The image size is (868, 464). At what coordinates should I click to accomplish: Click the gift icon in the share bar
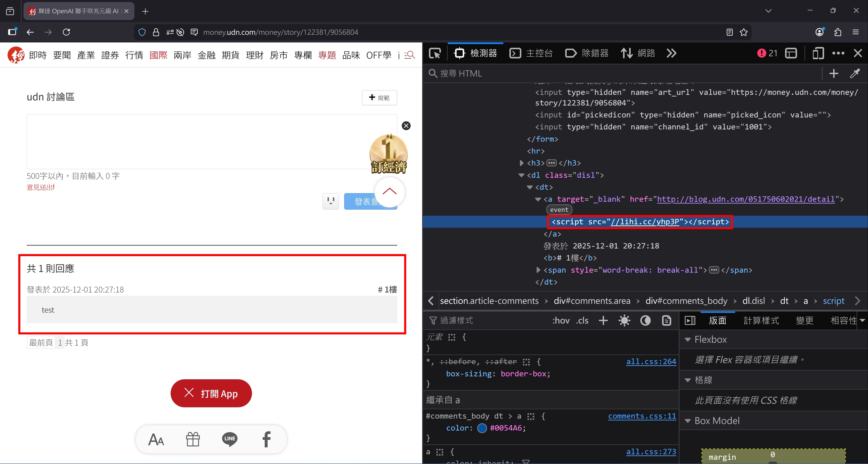(193, 439)
